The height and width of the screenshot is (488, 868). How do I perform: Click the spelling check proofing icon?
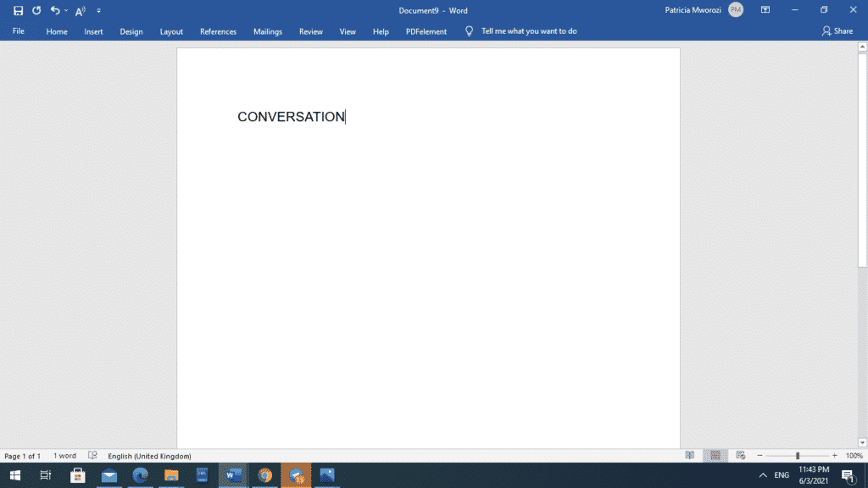tap(92, 455)
